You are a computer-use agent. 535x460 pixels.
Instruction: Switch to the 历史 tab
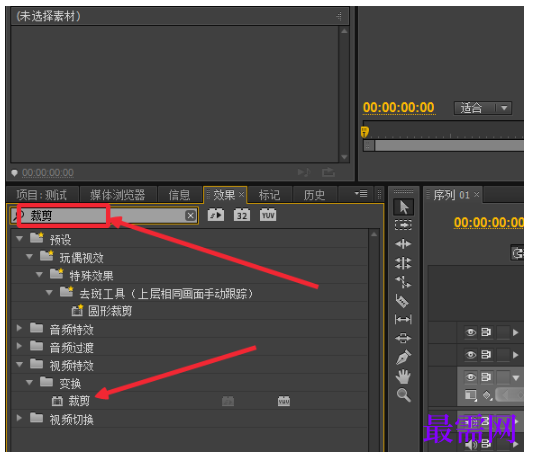point(314,195)
